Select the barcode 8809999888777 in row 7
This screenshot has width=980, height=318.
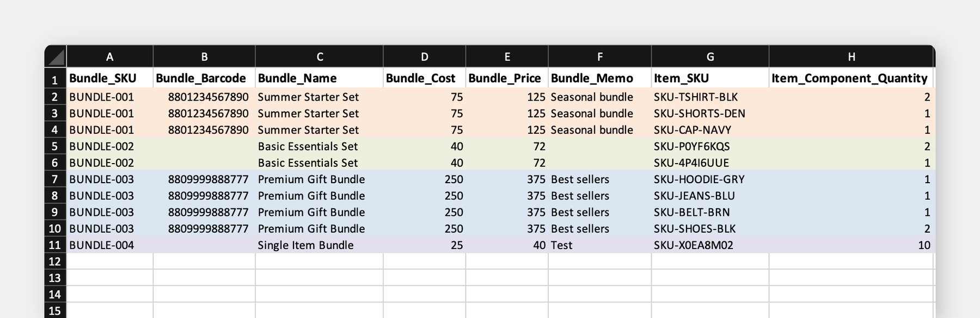[x=209, y=179]
